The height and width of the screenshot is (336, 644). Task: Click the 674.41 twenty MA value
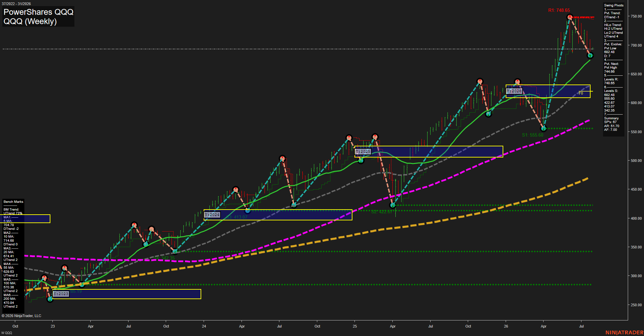point(9,256)
